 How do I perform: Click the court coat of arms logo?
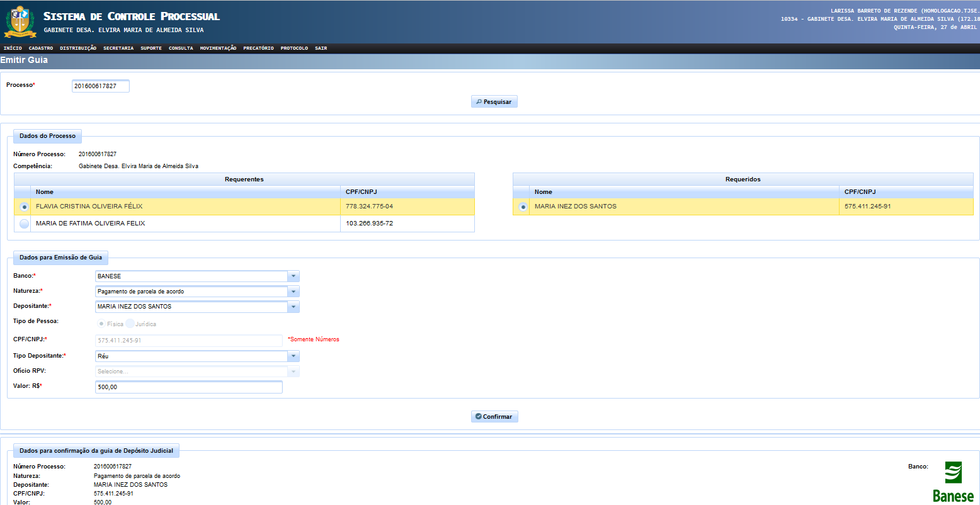[20, 21]
